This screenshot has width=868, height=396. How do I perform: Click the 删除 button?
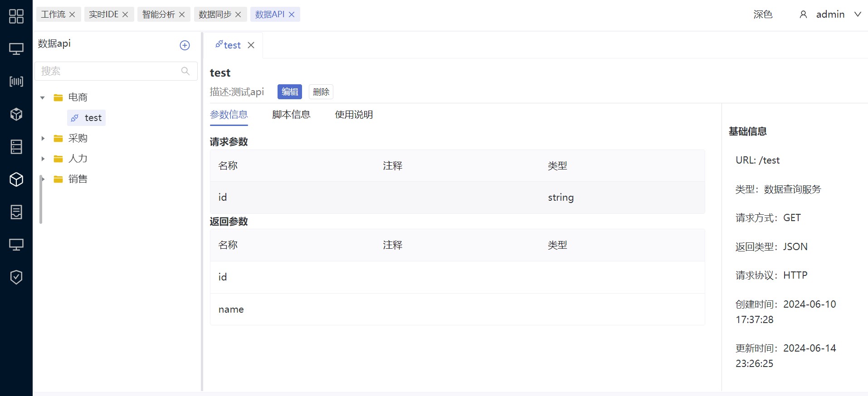point(321,92)
